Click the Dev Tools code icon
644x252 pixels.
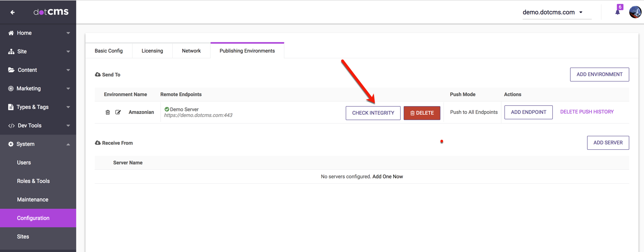[11, 125]
